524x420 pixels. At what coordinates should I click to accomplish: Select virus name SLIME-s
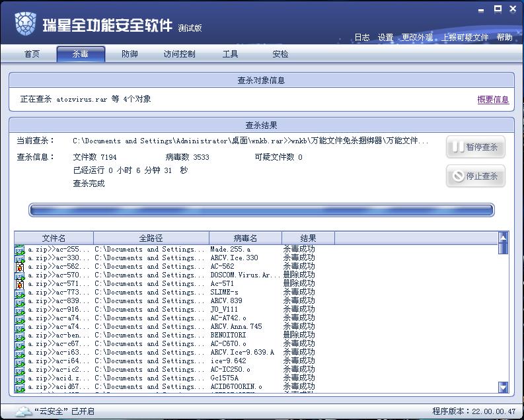coord(224,293)
